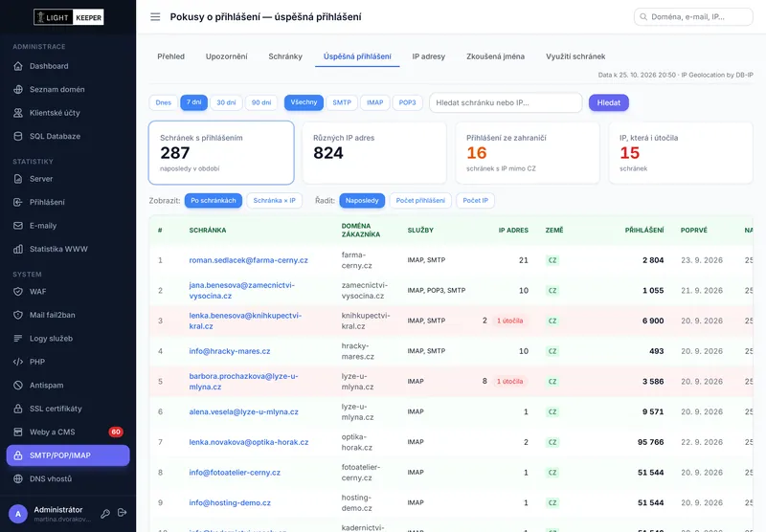
Task: Click the 1 útočila badge for barbora.prochazkova
Action: (x=510, y=381)
